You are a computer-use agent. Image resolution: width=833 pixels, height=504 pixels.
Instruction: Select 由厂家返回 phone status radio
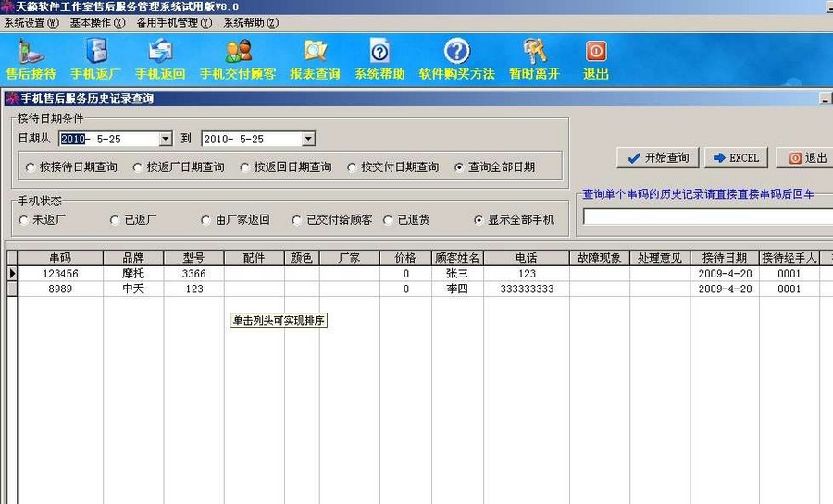206,220
